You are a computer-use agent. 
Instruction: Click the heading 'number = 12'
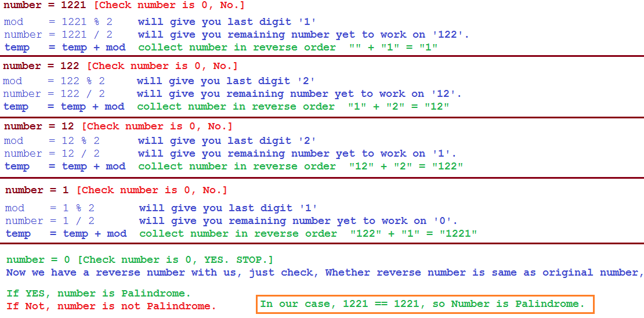pyautogui.click(x=39, y=126)
